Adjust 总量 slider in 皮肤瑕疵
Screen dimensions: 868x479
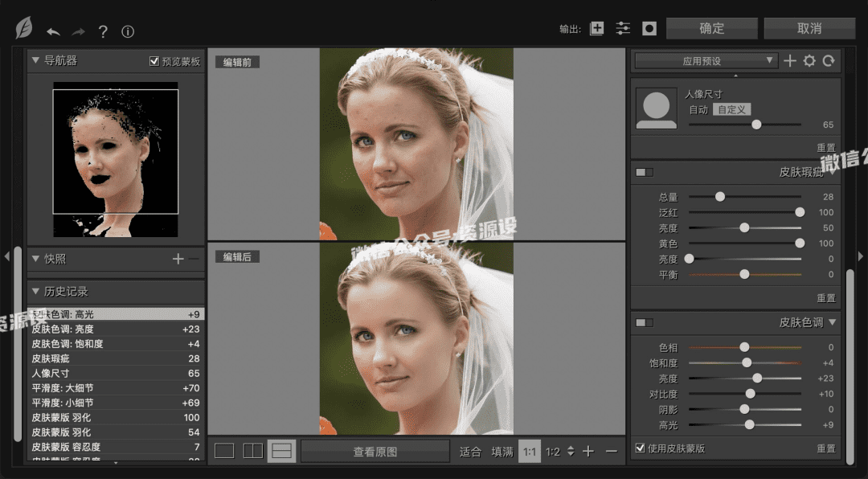[744, 197]
